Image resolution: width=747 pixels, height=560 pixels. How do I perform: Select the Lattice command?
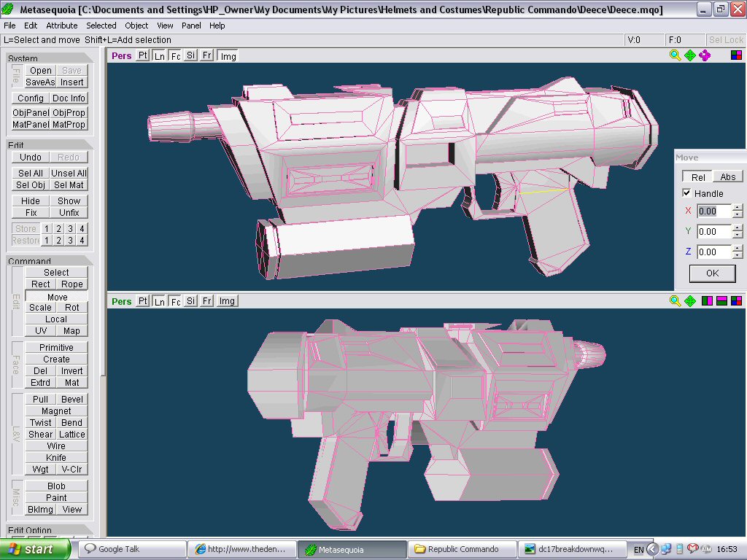tap(72, 434)
